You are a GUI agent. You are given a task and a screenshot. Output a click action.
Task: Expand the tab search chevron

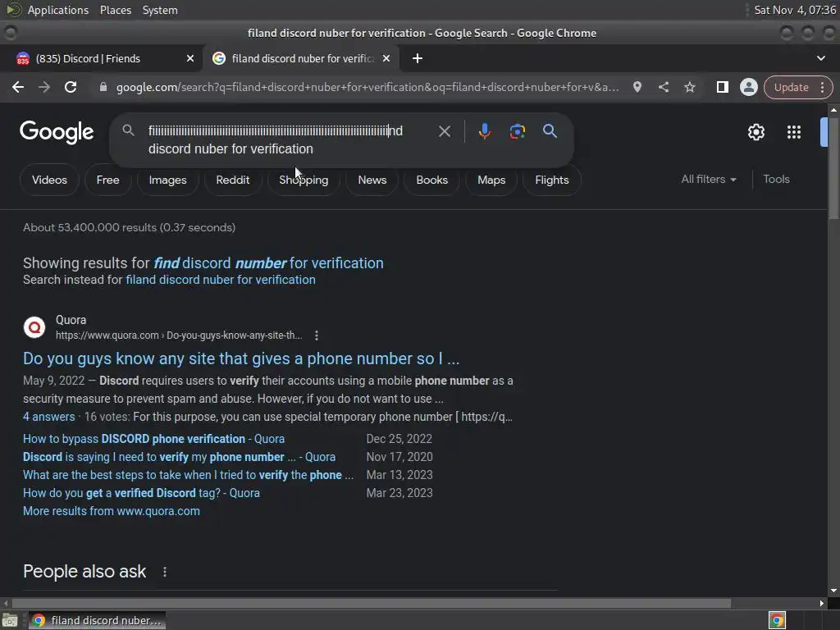(820, 58)
